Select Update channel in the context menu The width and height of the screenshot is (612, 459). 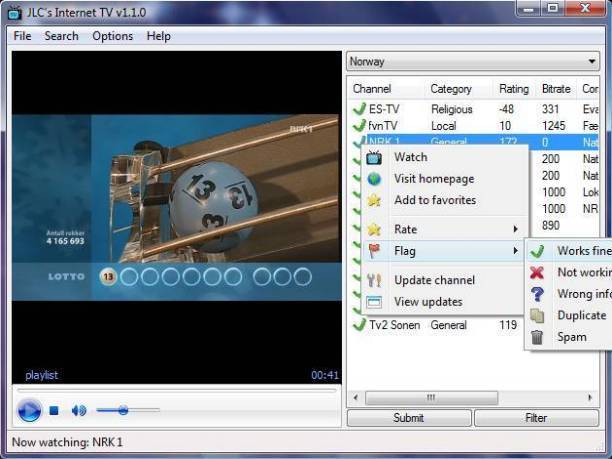446,280
